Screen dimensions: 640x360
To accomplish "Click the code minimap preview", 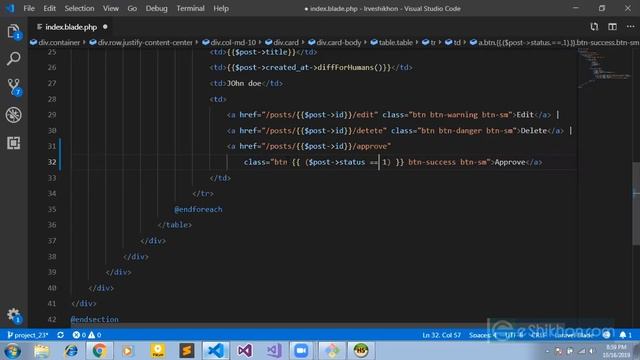I will [604, 67].
